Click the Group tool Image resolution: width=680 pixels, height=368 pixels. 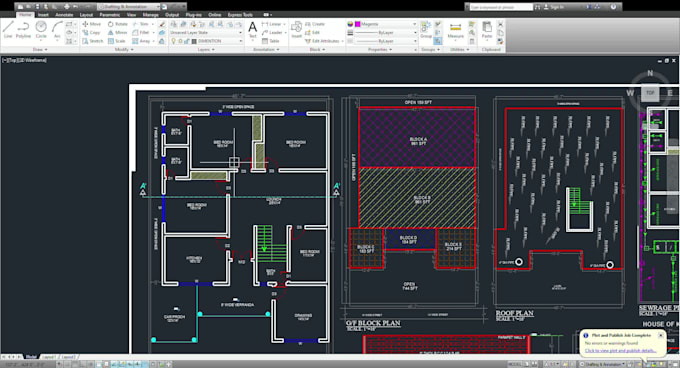[426, 29]
